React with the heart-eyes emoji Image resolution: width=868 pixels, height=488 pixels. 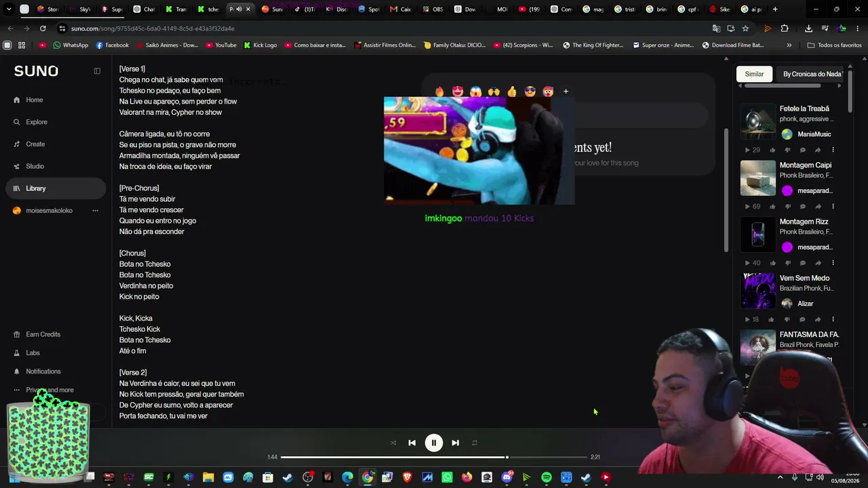(458, 91)
